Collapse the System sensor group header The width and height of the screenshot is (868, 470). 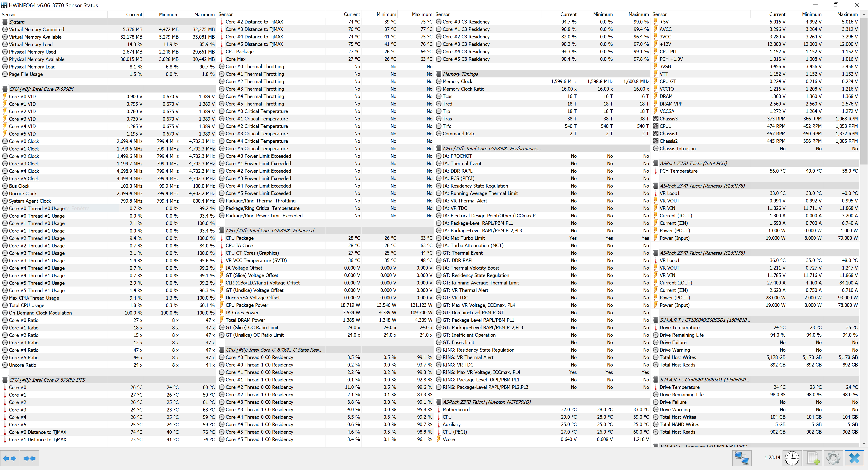17,22
